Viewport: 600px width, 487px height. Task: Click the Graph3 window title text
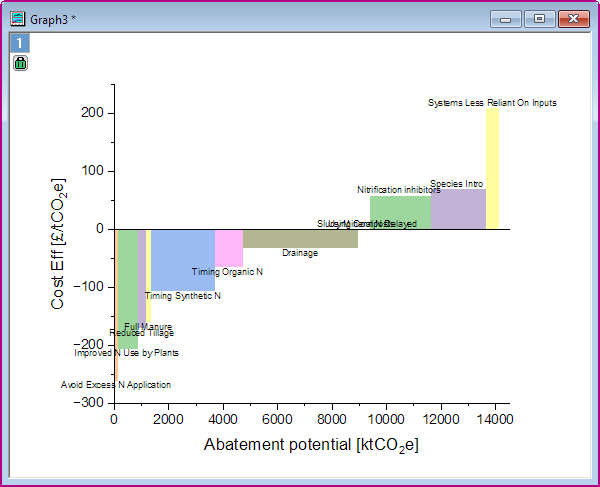[53, 20]
